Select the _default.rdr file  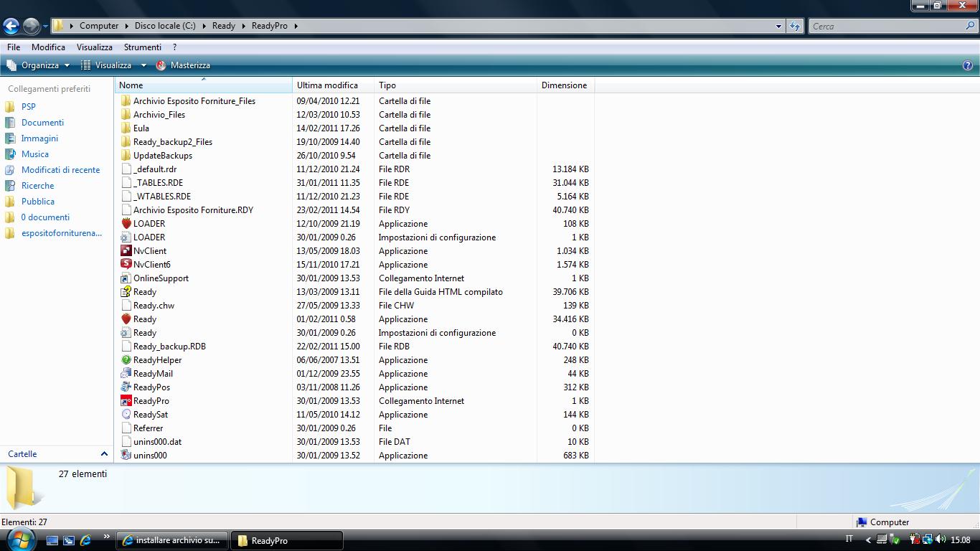(x=155, y=169)
